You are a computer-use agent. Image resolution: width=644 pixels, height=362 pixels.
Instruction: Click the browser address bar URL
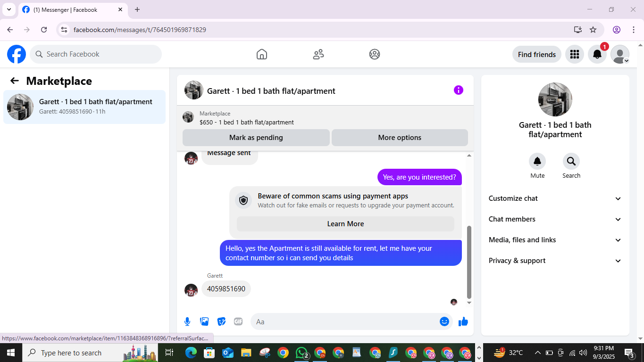click(140, 30)
